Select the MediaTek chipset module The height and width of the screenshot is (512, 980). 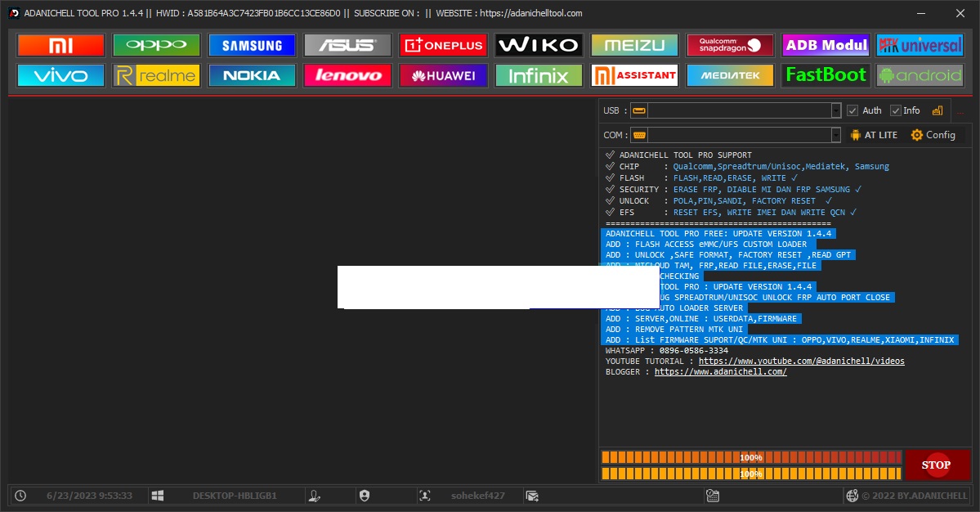(x=730, y=75)
